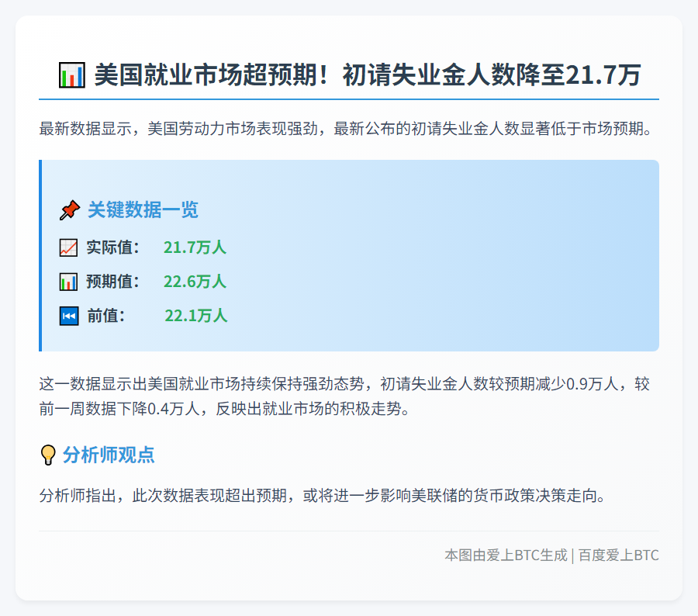Image resolution: width=698 pixels, height=616 pixels.
Task: Select the 关键数据一览 heading
Action: (143, 209)
